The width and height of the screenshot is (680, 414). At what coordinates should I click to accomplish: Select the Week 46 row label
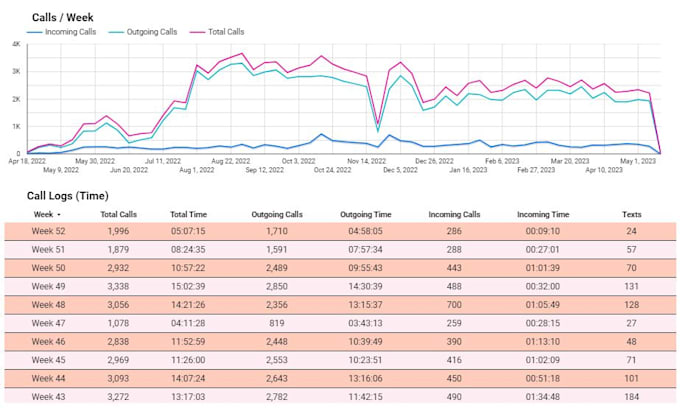[x=48, y=342]
